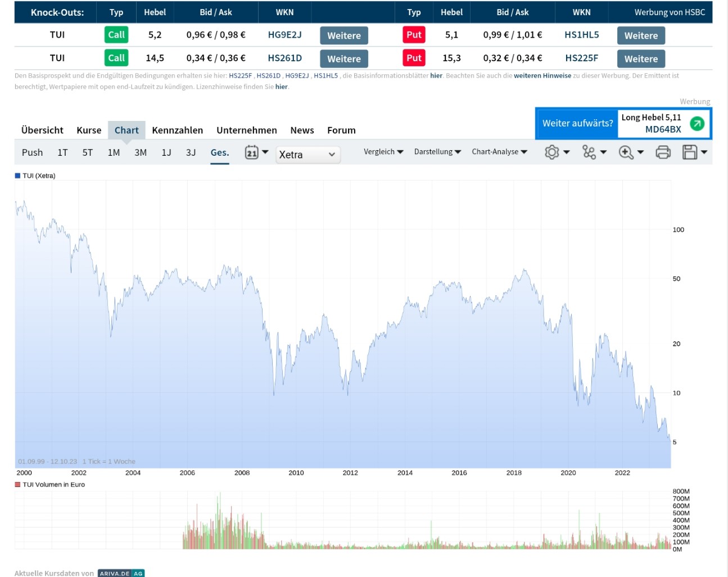728x577 pixels.
Task: Open the Unternehmen tab
Action: coord(247,130)
